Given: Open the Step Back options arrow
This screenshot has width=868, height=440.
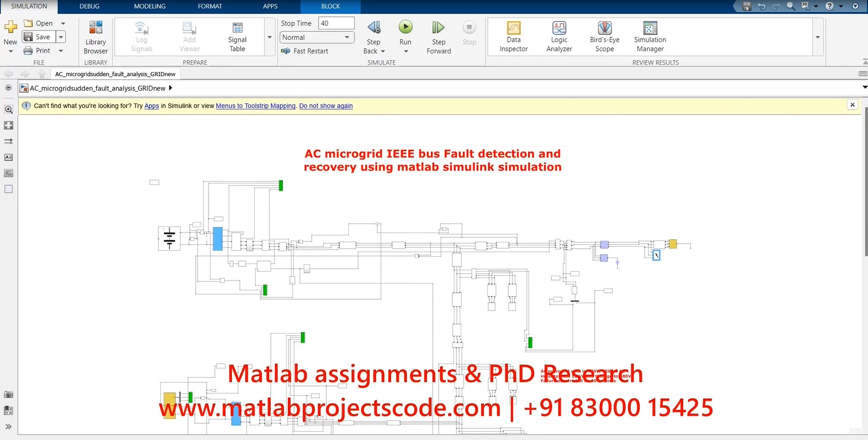Looking at the screenshot, I should tap(383, 51).
